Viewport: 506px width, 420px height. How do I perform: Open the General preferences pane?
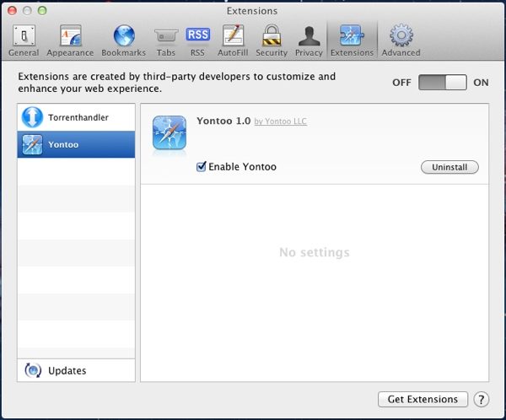pos(23,40)
